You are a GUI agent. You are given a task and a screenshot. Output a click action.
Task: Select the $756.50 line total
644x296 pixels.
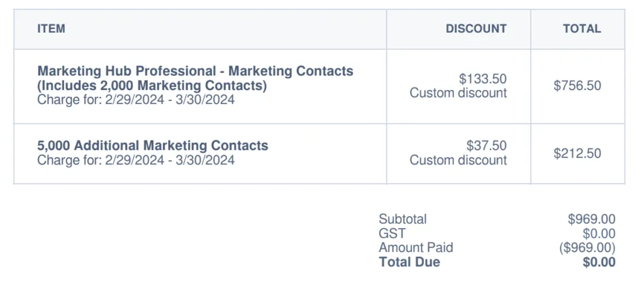[x=577, y=86]
